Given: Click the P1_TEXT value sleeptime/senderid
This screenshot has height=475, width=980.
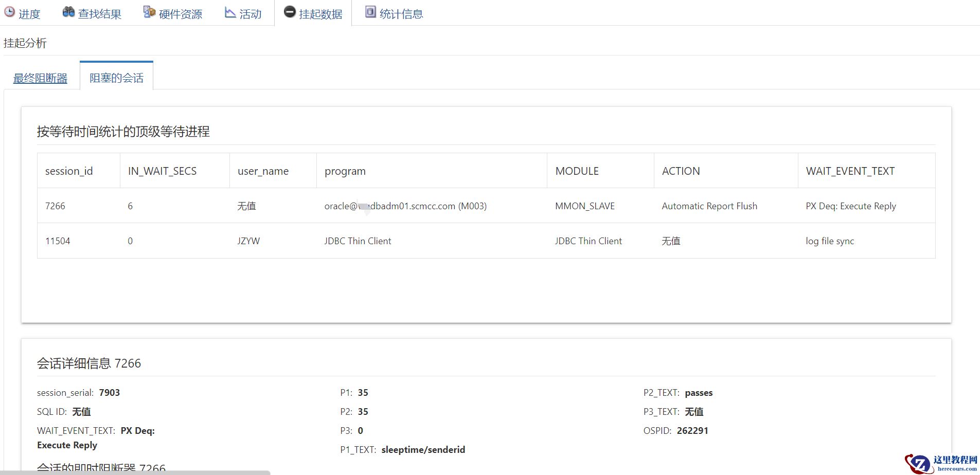Looking at the screenshot, I should point(423,450).
